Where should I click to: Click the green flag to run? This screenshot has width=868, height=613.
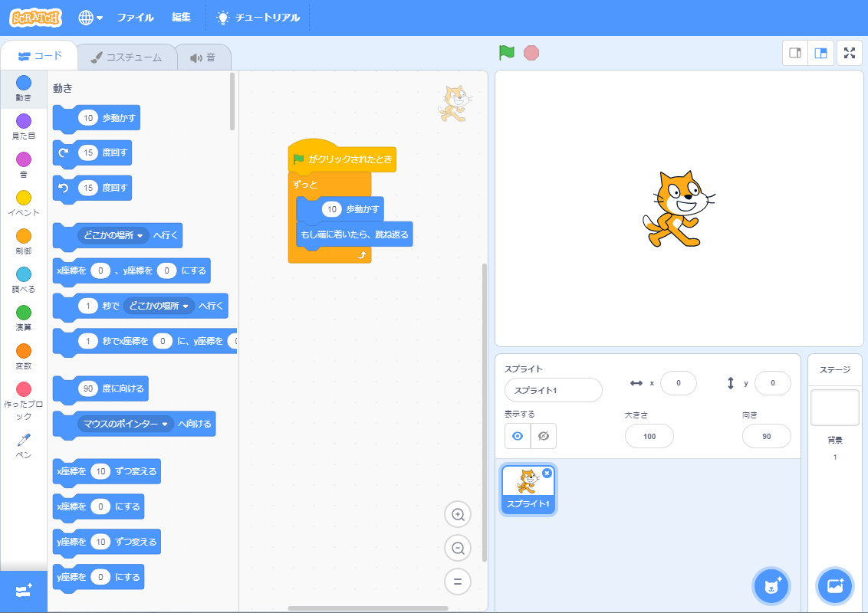tap(507, 53)
